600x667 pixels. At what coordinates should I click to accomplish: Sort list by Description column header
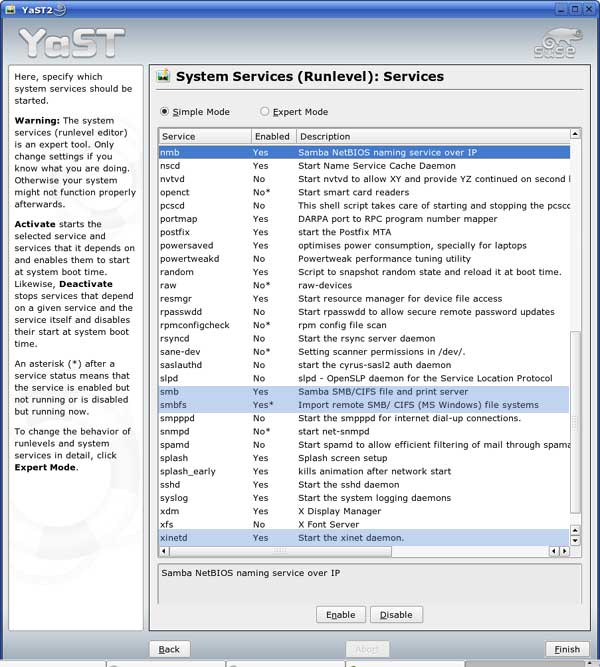click(433, 137)
